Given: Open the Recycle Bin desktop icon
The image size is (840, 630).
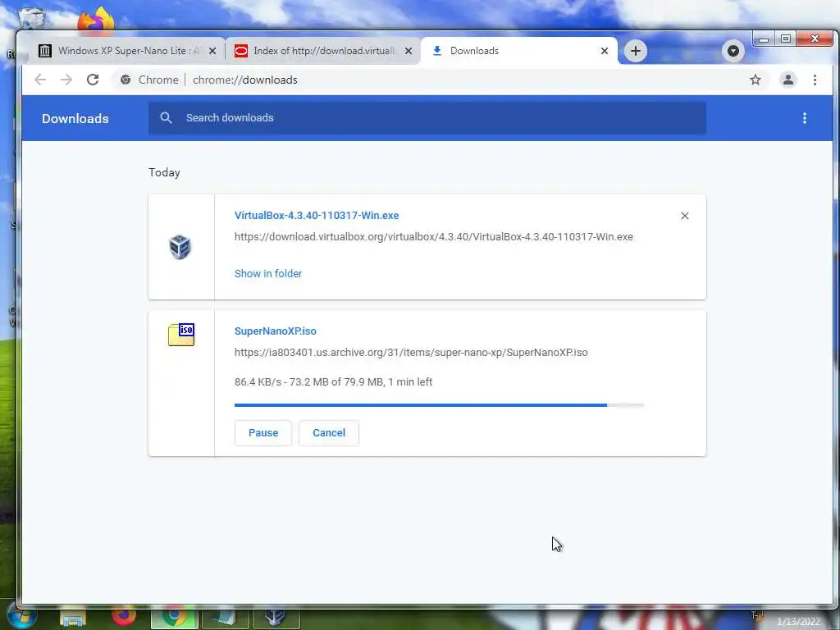Looking at the screenshot, I should tap(32, 19).
